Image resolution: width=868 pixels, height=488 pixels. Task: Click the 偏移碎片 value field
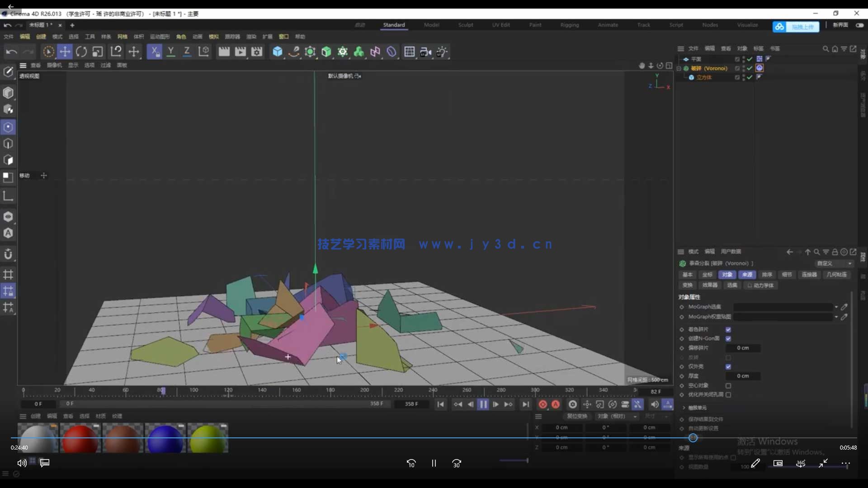[x=743, y=348]
